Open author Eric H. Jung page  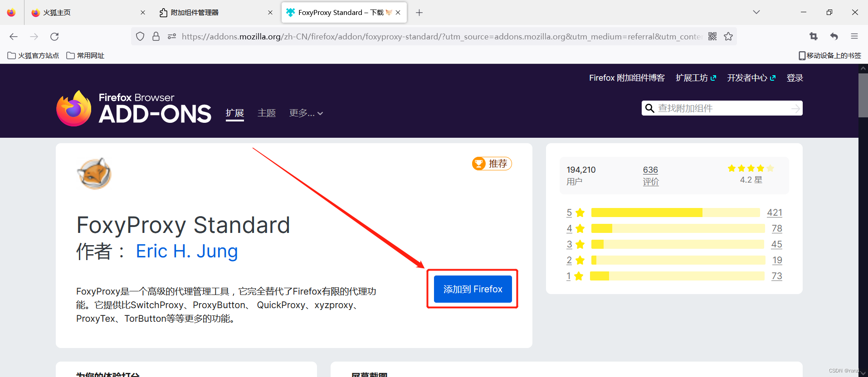point(187,251)
